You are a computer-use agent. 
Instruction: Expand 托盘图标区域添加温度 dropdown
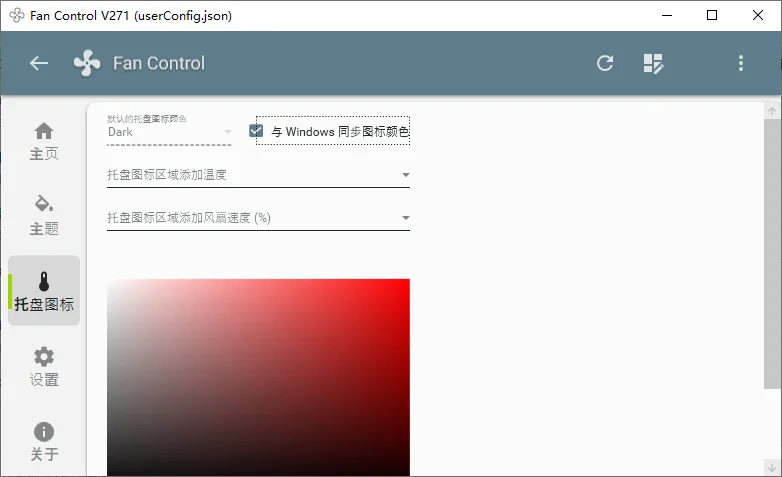pyautogui.click(x=258, y=175)
